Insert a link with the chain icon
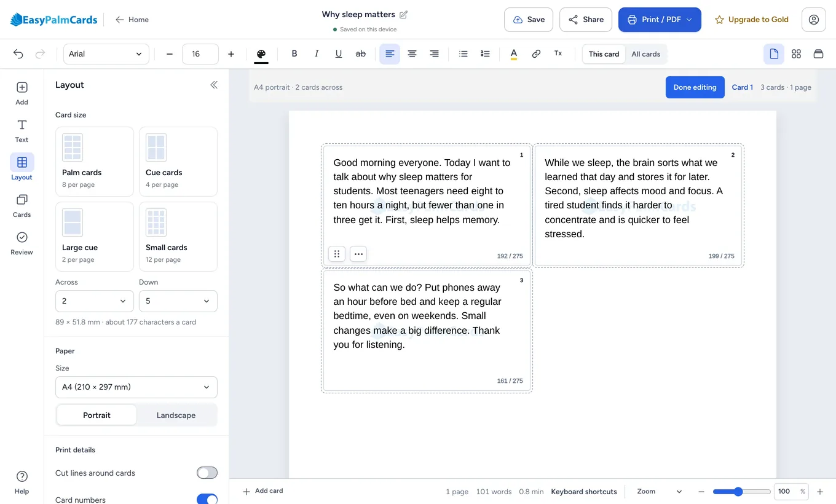Viewport: 836px width, 504px height. tap(536, 54)
